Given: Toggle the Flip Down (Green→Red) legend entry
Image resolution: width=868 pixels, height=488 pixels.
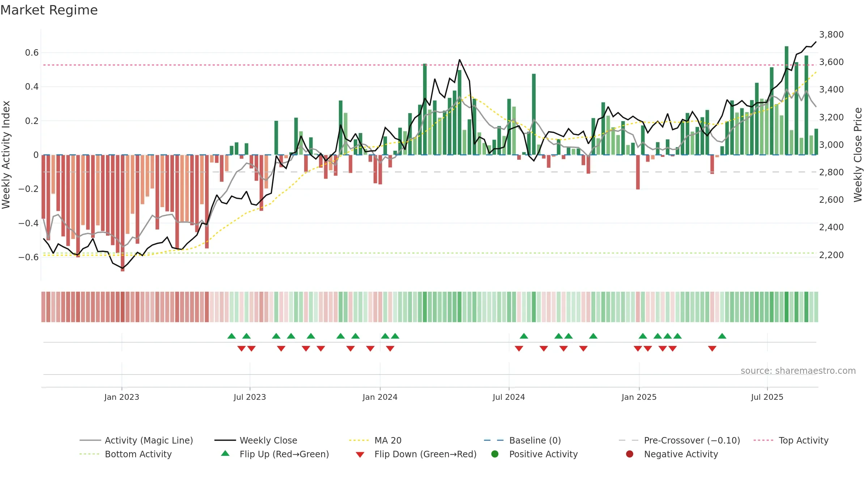Looking at the screenshot, I should coord(416,454).
